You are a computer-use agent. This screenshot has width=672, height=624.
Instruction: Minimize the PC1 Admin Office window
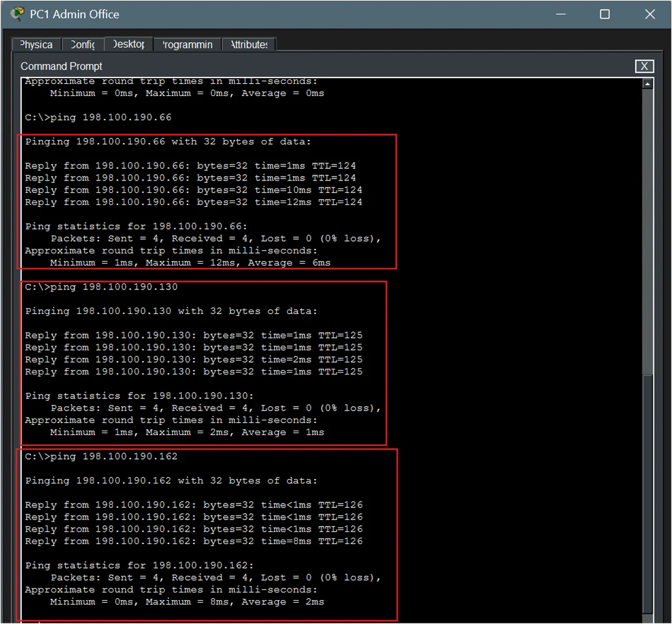pos(560,14)
